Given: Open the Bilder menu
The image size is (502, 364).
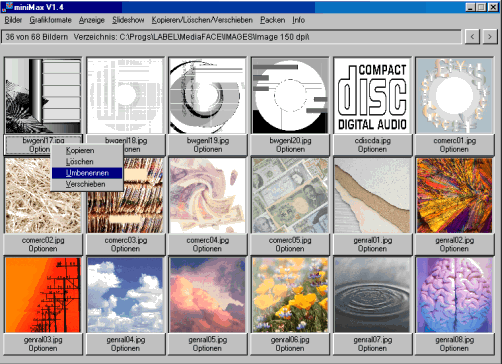Looking at the screenshot, I should [x=13, y=20].
